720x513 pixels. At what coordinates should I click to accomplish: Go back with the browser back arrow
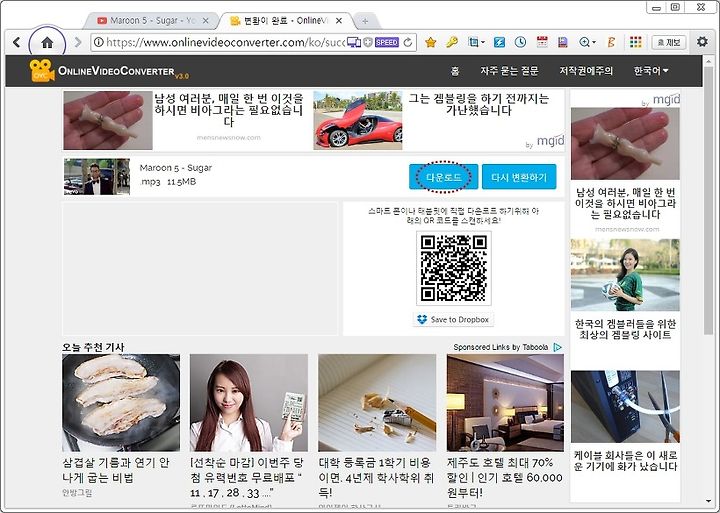(17, 42)
